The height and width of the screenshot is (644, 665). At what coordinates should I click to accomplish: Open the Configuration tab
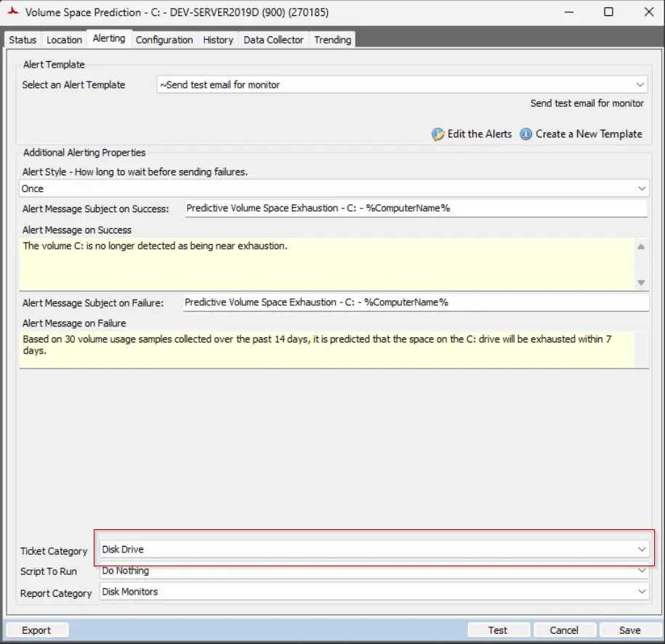point(164,40)
